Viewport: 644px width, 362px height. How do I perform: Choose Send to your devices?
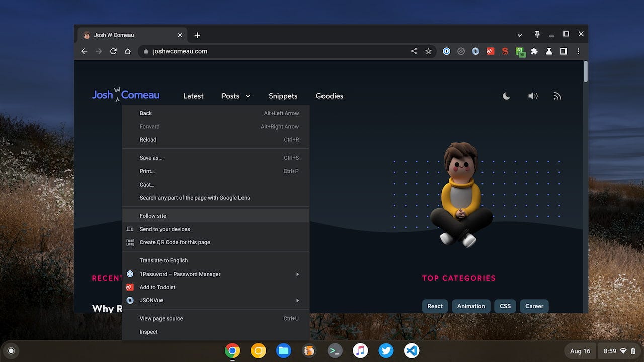(x=215, y=229)
